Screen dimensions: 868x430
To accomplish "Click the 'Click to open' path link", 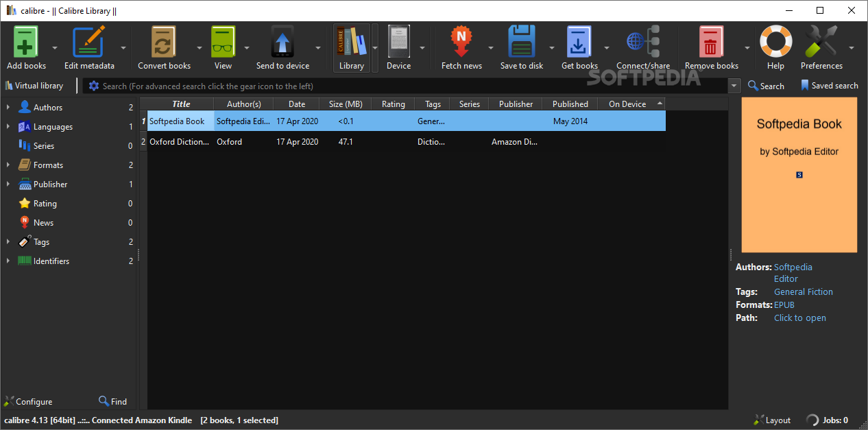I will pyautogui.click(x=800, y=318).
